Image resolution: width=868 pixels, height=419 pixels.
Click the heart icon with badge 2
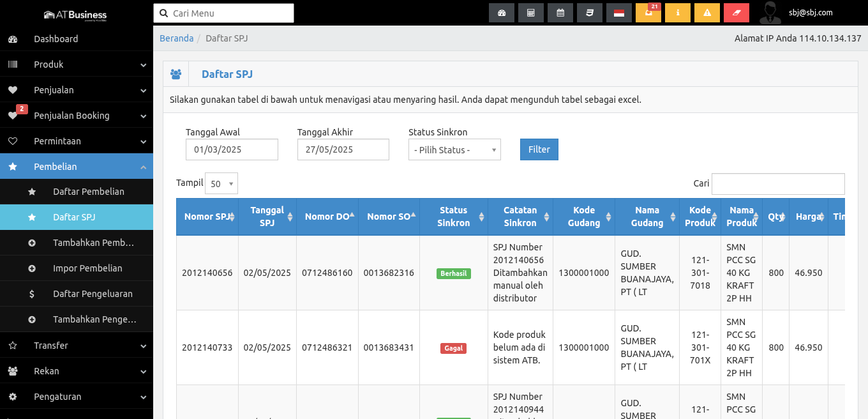pyautogui.click(x=13, y=116)
